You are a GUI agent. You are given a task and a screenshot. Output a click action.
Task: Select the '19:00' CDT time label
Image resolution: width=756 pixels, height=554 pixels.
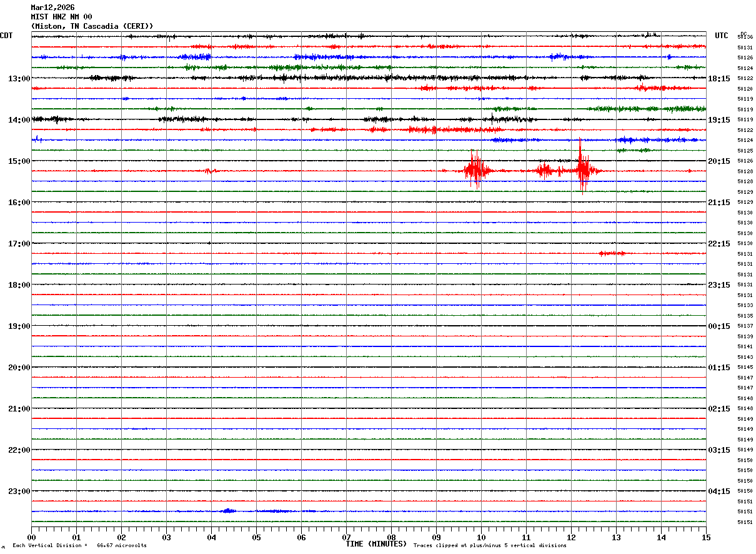pos(19,326)
